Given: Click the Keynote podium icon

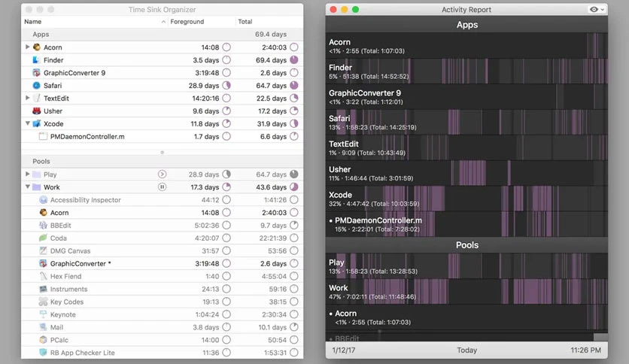Looking at the screenshot, I should pos(44,314).
